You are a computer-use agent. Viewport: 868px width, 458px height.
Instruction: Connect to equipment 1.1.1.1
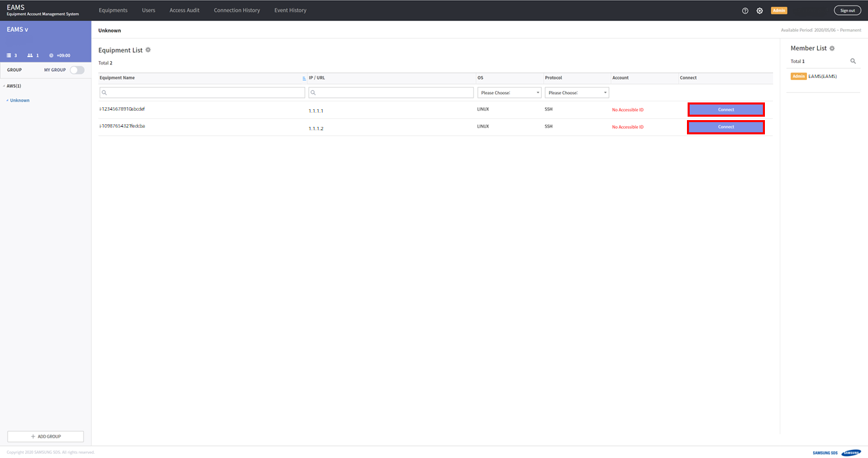pos(726,109)
